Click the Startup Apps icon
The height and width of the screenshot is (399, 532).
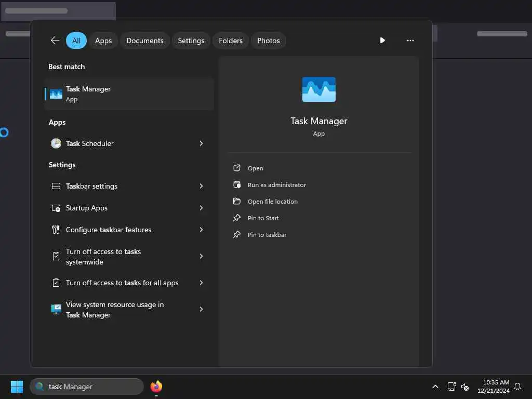click(56, 208)
